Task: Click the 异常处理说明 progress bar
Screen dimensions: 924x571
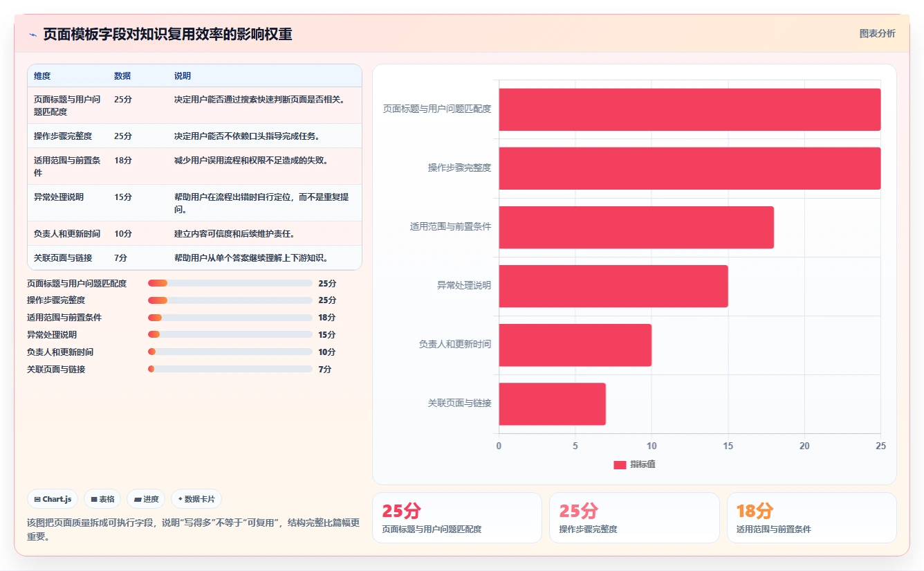Action: point(230,334)
